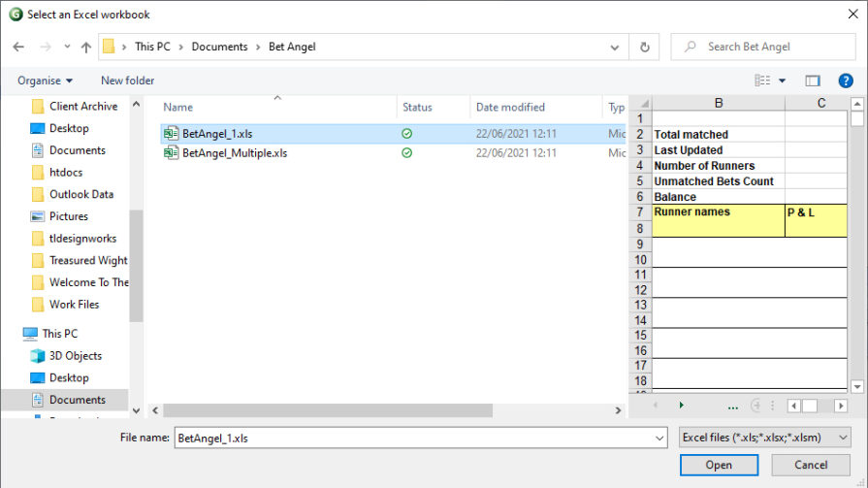Viewport: 868px width, 488px height.
Task: Click into the Search Bet Angel field
Action: (x=764, y=48)
